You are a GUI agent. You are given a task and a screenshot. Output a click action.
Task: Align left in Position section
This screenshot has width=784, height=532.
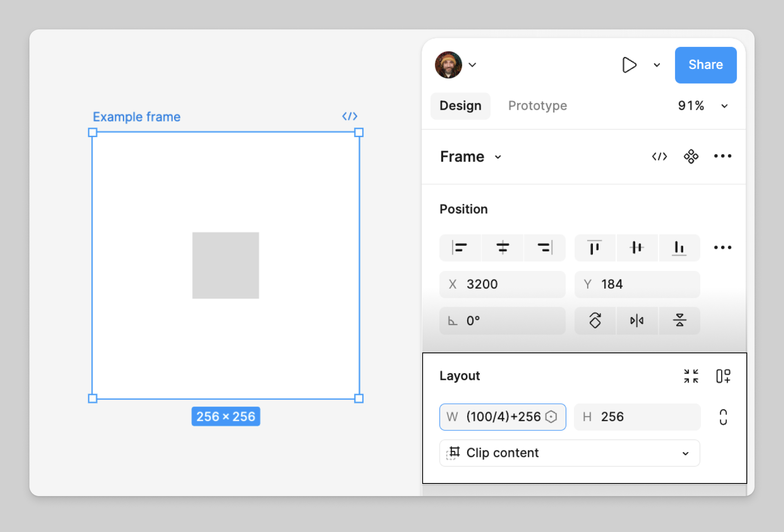pos(460,248)
